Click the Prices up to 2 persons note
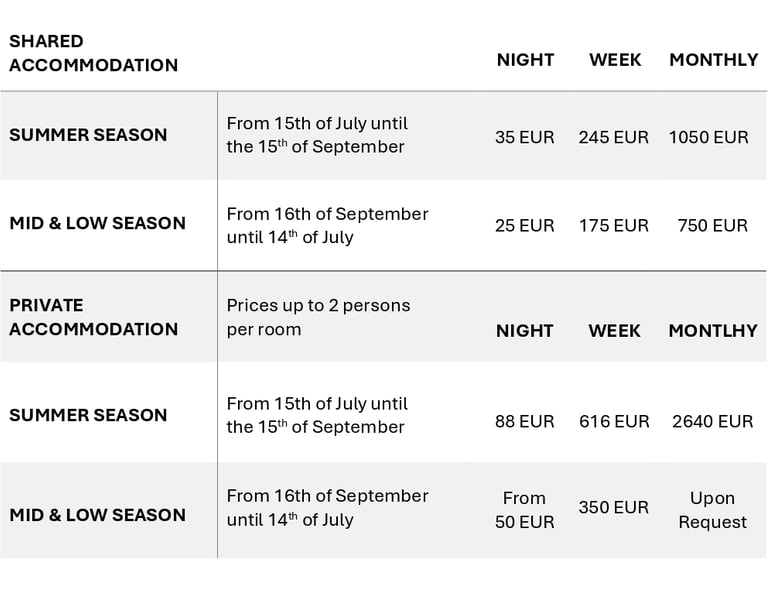The image size is (768, 614). pyautogui.click(x=318, y=317)
